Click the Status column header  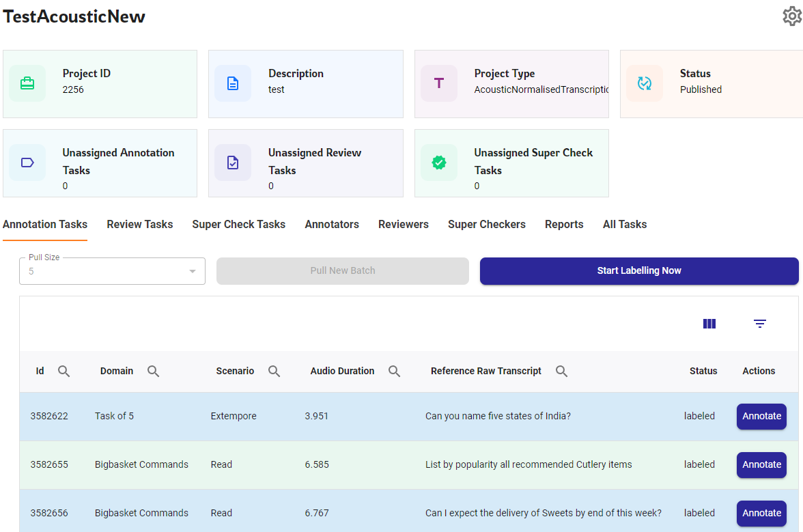tap(703, 372)
